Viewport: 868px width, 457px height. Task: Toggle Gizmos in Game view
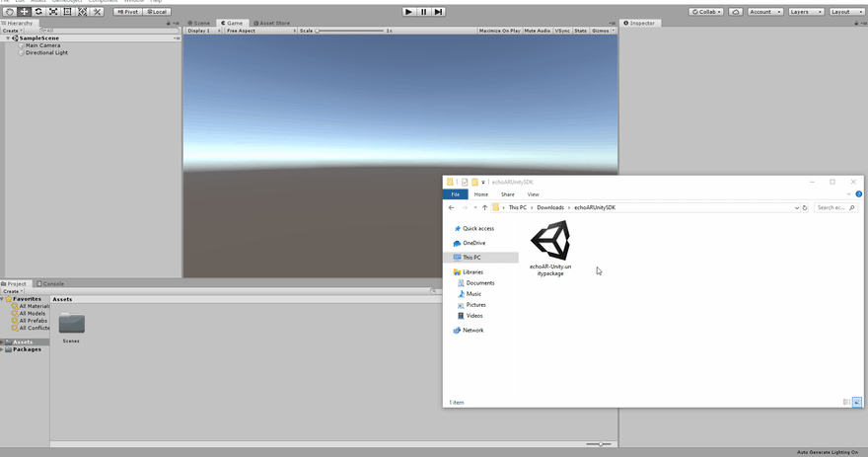click(600, 31)
